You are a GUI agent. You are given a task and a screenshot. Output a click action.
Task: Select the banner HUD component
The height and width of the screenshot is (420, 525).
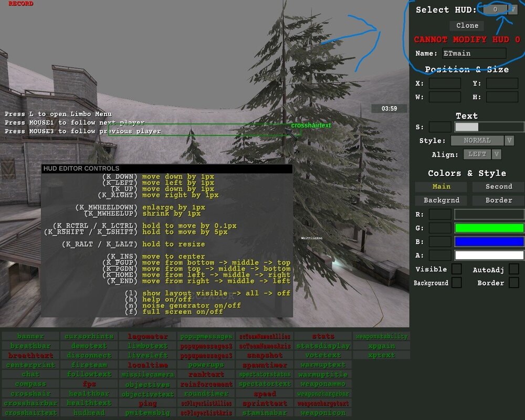[x=30, y=336]
